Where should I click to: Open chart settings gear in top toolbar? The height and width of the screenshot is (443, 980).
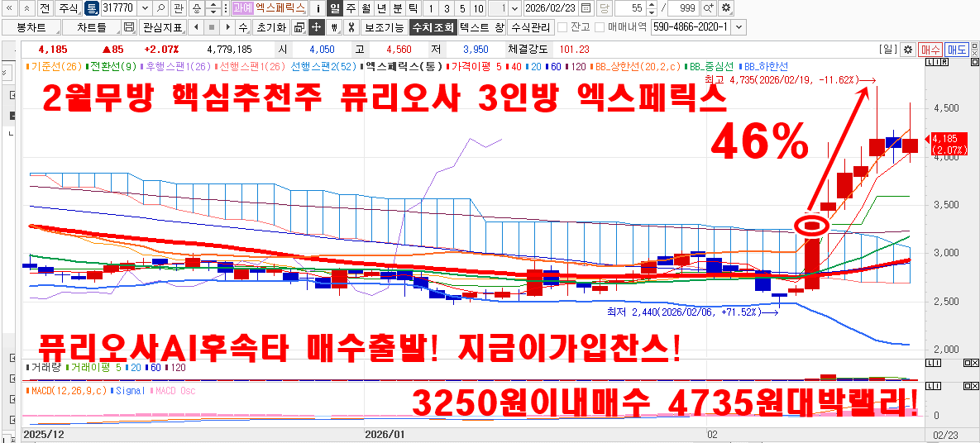pos(726,8)
